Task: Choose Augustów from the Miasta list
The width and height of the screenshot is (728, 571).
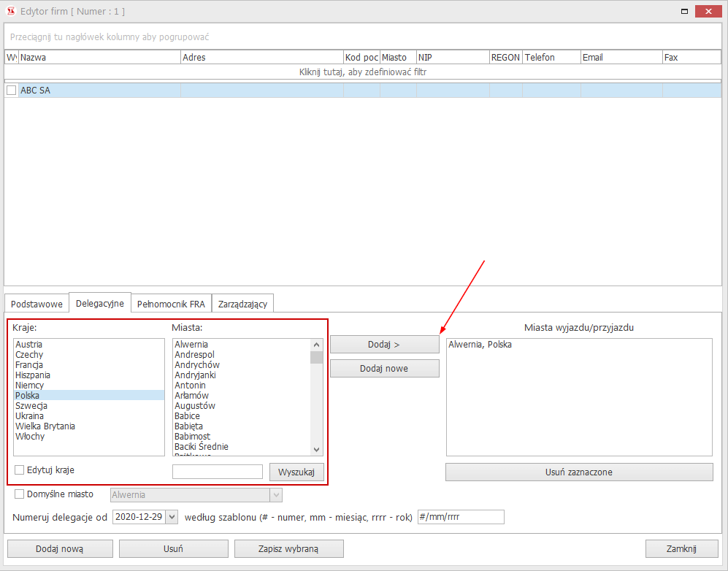Action: coord(196,406)
